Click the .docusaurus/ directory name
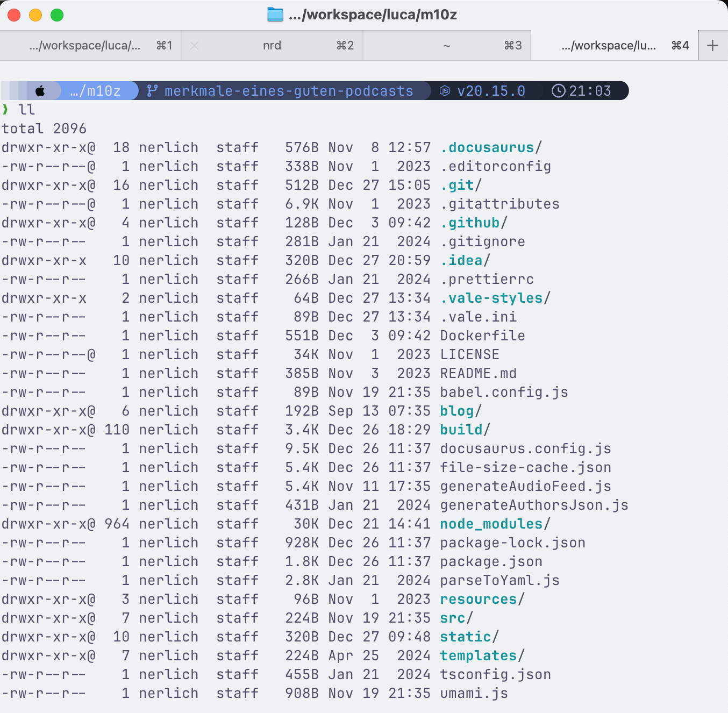Viewport: 728px width, 713px height. [x=491, y=147]
